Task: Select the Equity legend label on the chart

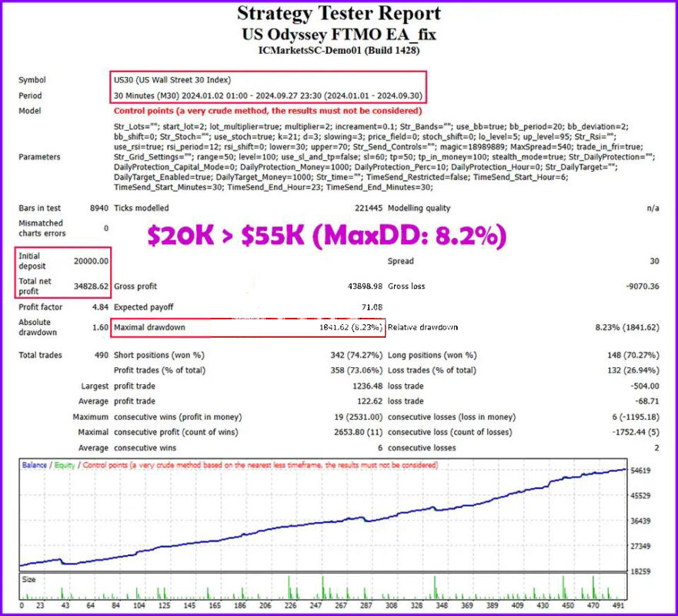Action: click(65, 465)
